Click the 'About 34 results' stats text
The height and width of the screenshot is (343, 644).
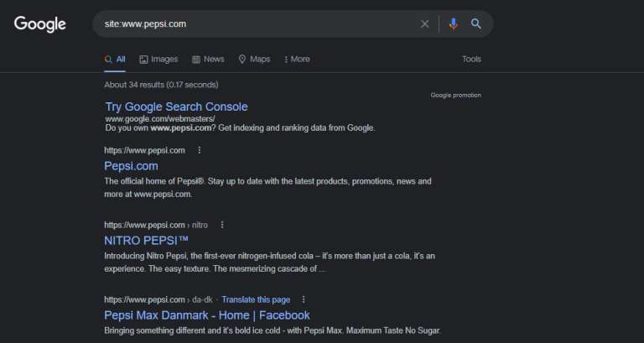161,85
